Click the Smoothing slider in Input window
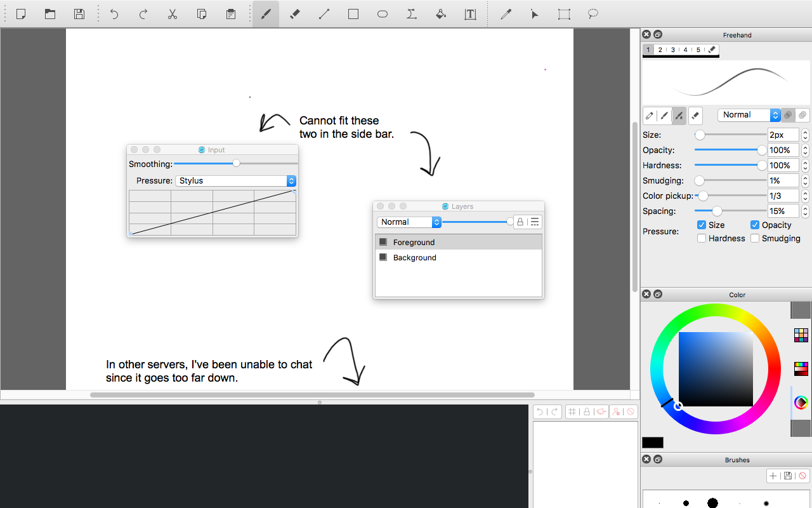 click(x=235, y=164)
